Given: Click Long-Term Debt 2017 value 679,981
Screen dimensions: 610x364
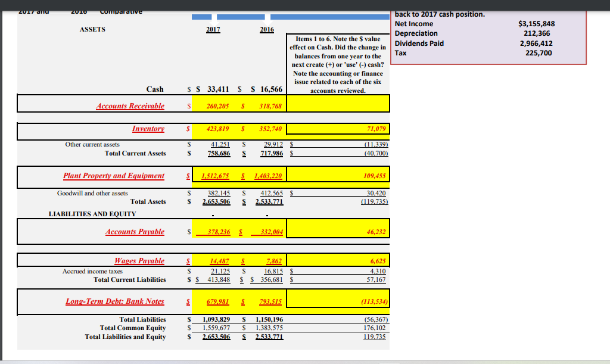Looking at the screenshot, I should click(x=217, y=301).
